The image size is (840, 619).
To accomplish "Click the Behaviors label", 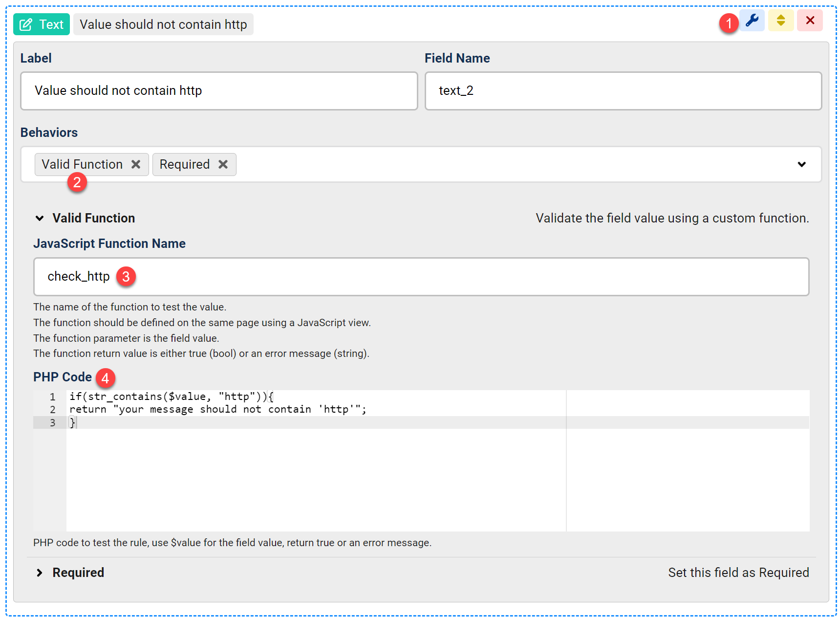I will pyautogui.click(x=49, y=133).
